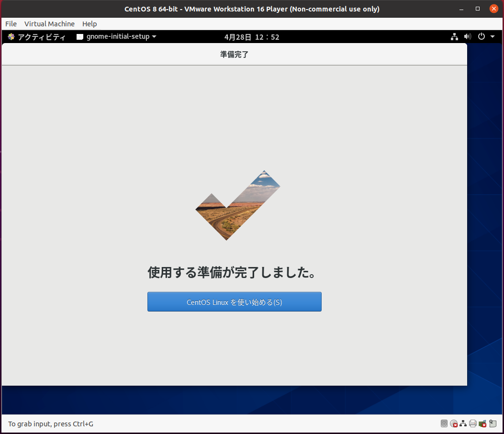Click the アクティビティ activities button
Screen dimensions: 504x434
pyautogui.click(x=37, y=37)
